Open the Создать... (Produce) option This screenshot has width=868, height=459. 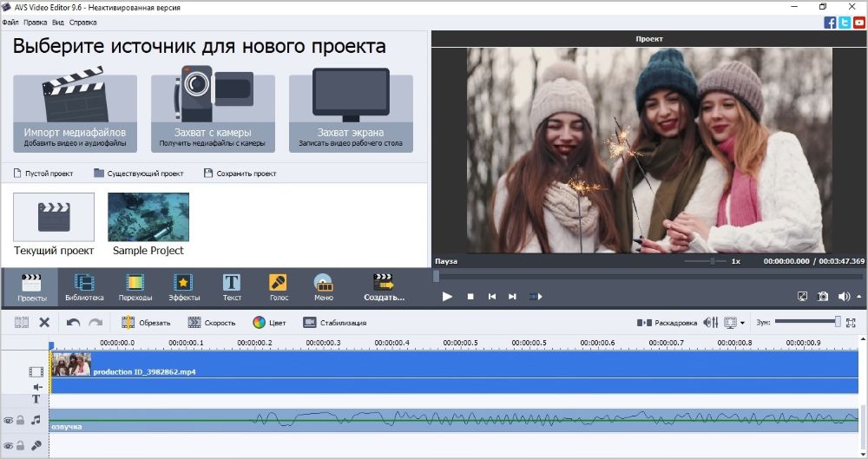coord(384,287)
